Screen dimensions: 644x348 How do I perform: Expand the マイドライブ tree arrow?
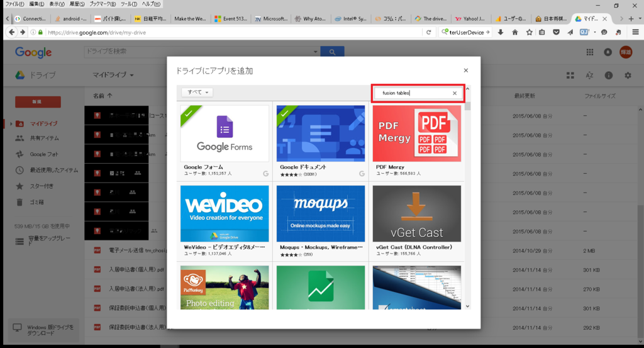click(11, 124)
